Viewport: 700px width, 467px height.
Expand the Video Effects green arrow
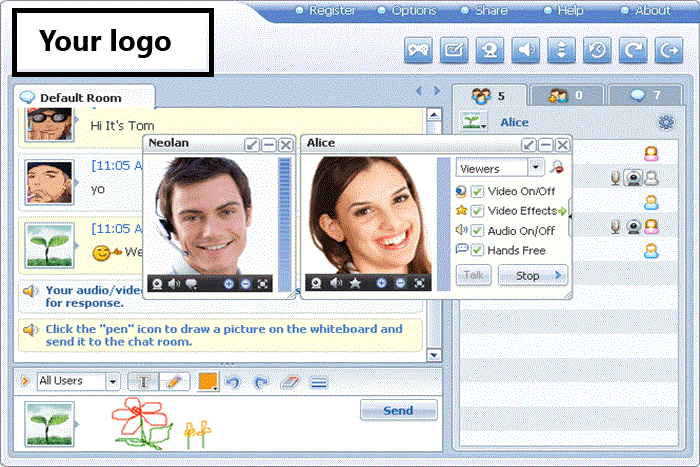(x=563, y=211)
